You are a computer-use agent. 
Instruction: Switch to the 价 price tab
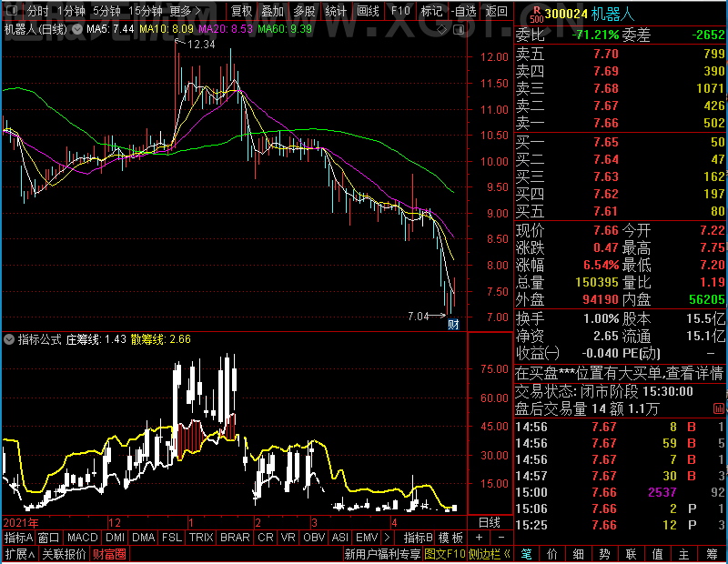tap(552, 554)
